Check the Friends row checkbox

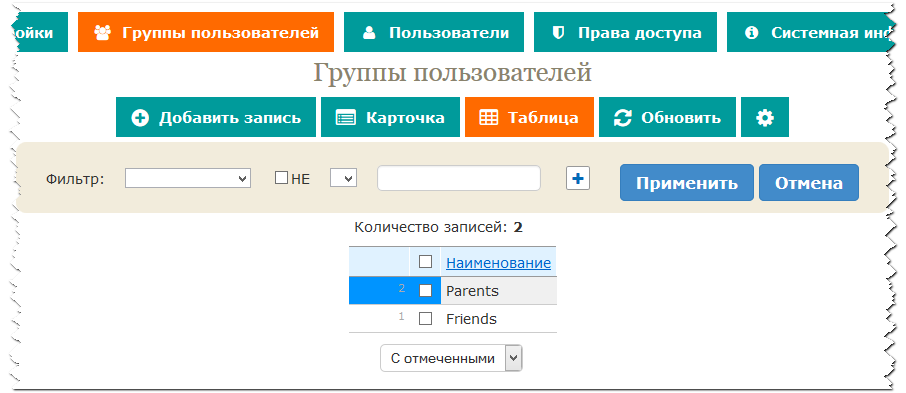[425, 318]
